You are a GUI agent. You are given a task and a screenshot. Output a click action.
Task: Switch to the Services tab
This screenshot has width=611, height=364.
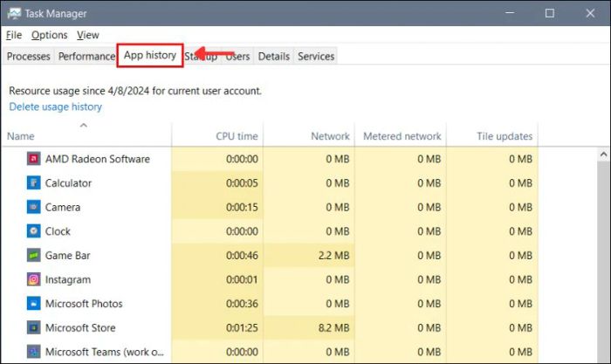point(316,56)
